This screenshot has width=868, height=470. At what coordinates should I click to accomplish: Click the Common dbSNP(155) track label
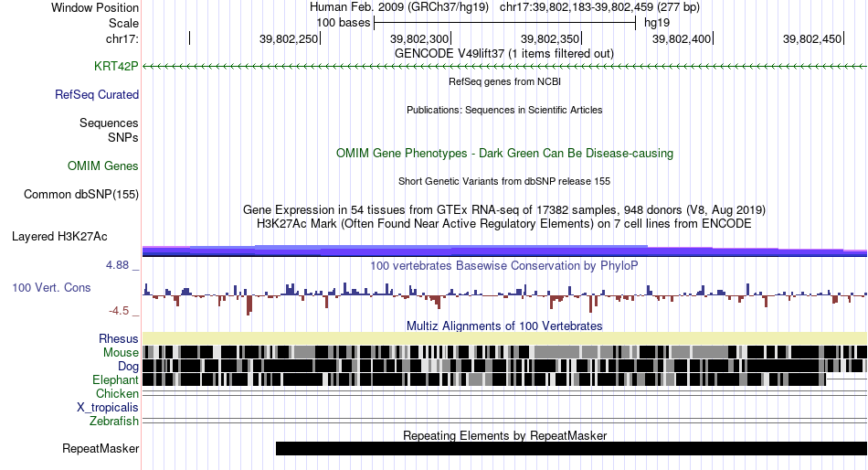click(x=81, y=195)
